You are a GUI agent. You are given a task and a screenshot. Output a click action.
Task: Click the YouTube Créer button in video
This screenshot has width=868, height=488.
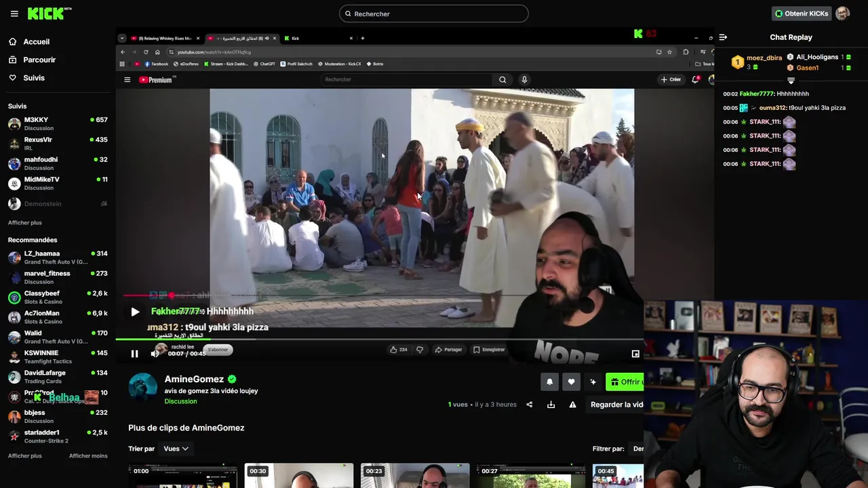point(671,79)
